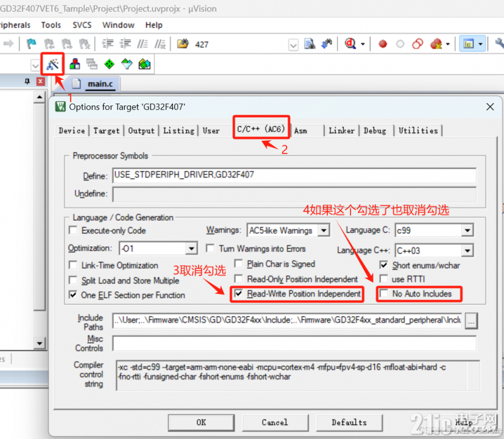Viewport: 504px width, 439px height.
Task: Close the project panel with red X
Action: tap(40, 81)
